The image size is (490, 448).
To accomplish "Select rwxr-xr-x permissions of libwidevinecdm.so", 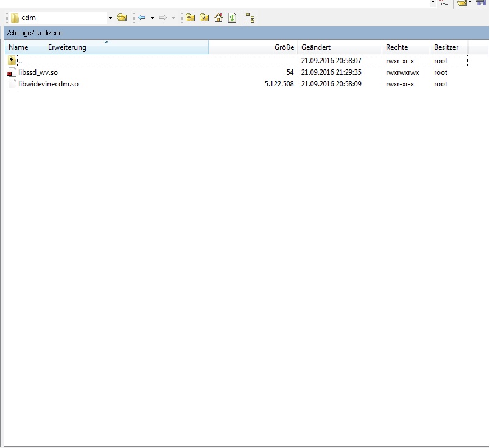I will tap(400, 85).
